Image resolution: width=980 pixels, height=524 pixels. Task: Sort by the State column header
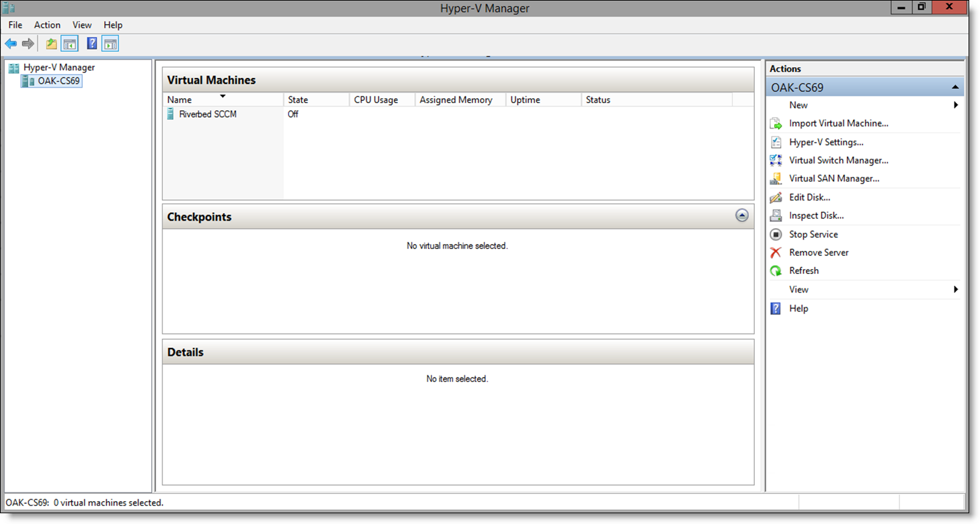pyautogui.click(x=317, y=100)
